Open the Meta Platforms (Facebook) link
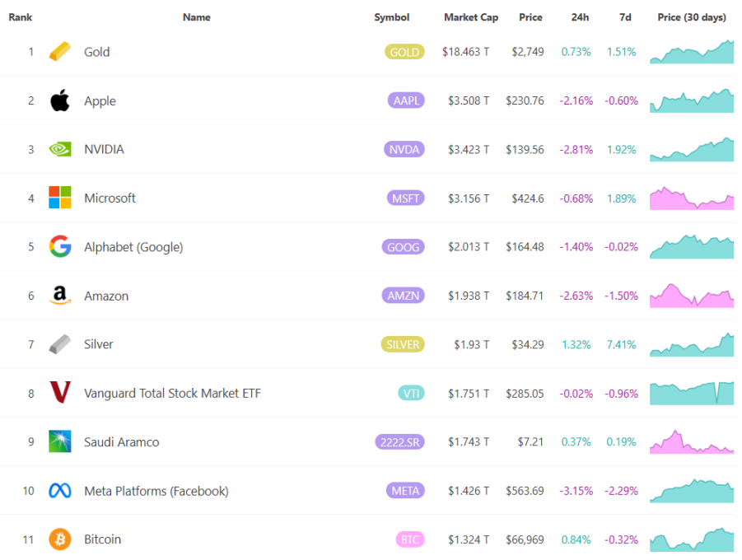This screenshot has width=742, height=560. (x=156, y=491)
